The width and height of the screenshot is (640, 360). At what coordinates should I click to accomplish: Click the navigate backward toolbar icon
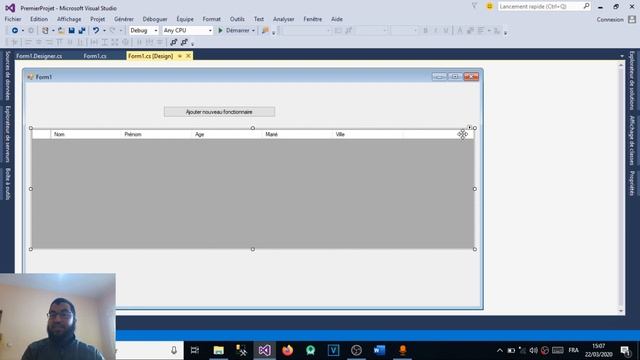point(15,31)
